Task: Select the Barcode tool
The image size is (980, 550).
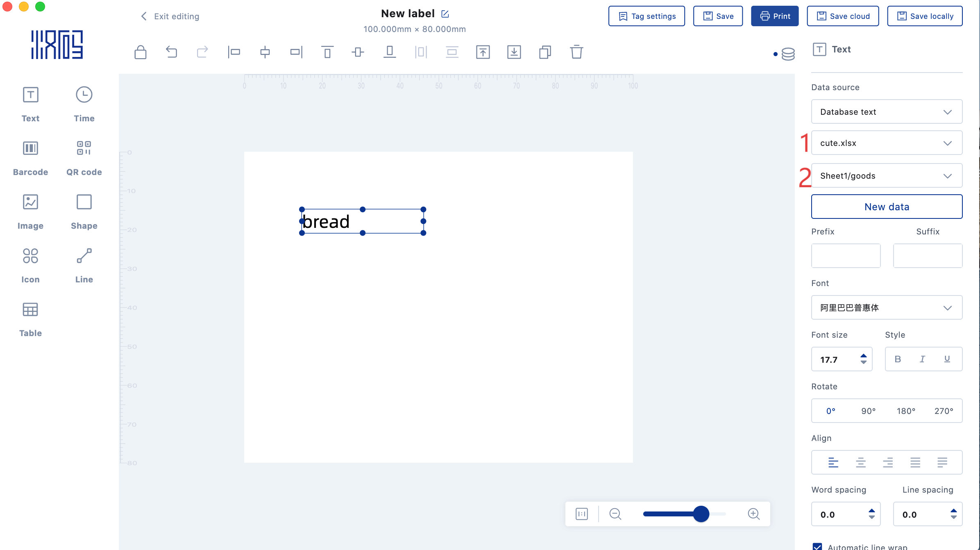Action: point(30,158)
